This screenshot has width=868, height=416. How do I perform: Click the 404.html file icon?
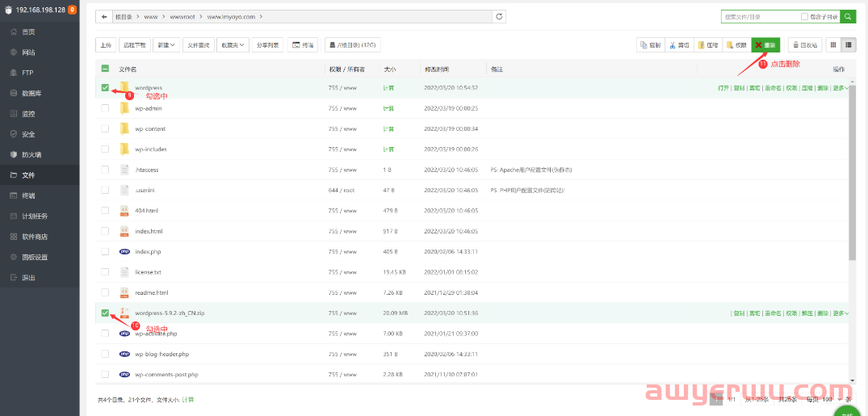tap(124, 211)
